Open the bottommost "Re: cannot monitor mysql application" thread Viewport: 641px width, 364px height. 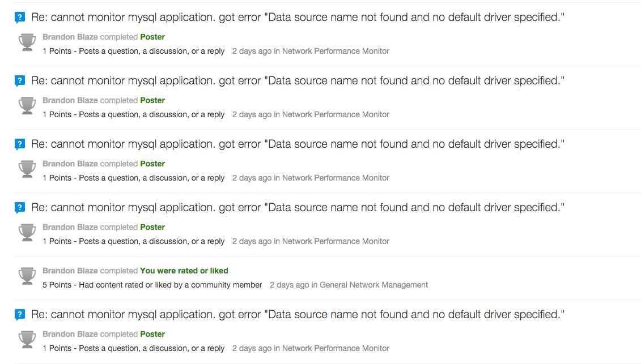(298, 315)
